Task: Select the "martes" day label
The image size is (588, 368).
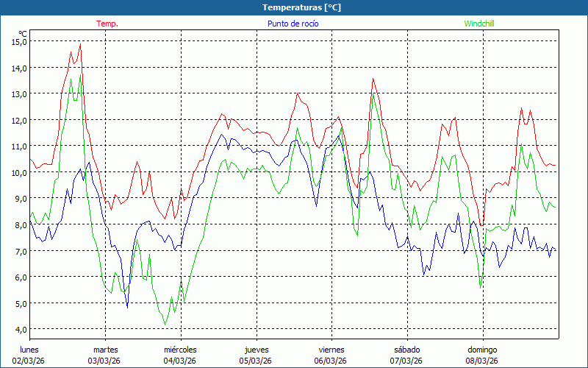Action: point(105,350)
